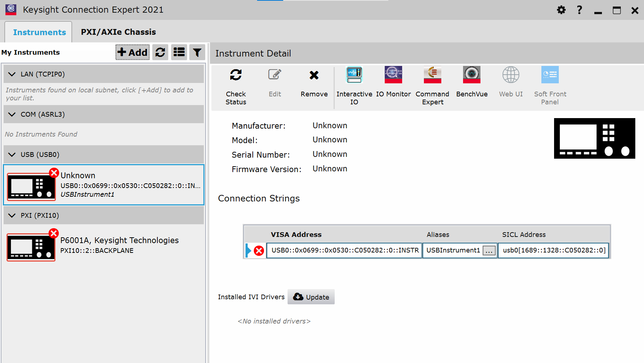Click the Firmware Version Unknown value
Viewport: 644px width, 363px height.
point(330,168)
